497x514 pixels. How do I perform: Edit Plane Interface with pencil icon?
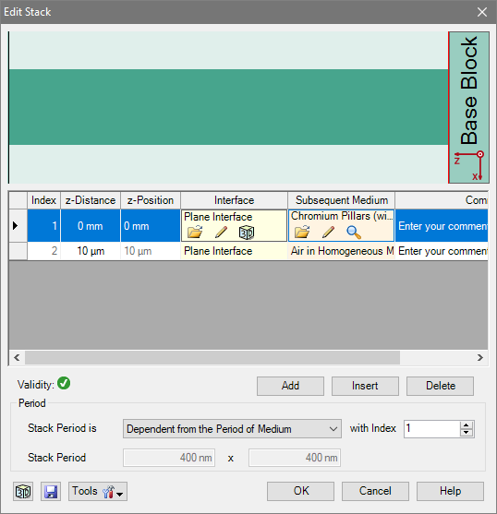[221, 232]
